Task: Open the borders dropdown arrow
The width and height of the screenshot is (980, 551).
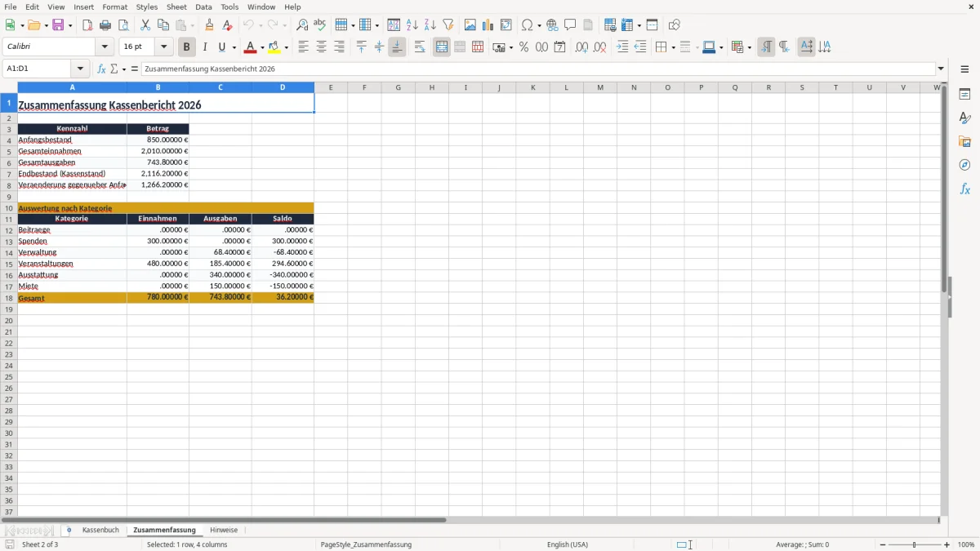Action: click(x=672, y=47)
